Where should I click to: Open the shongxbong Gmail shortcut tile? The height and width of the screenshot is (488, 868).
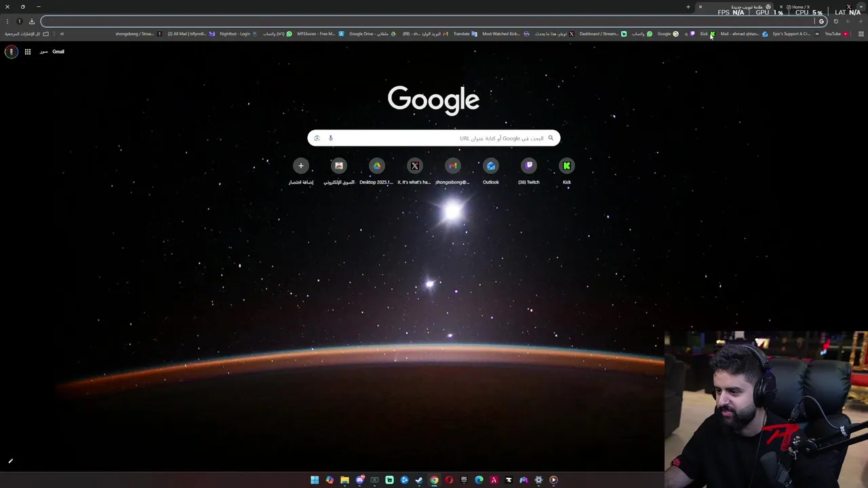point(453,171)
